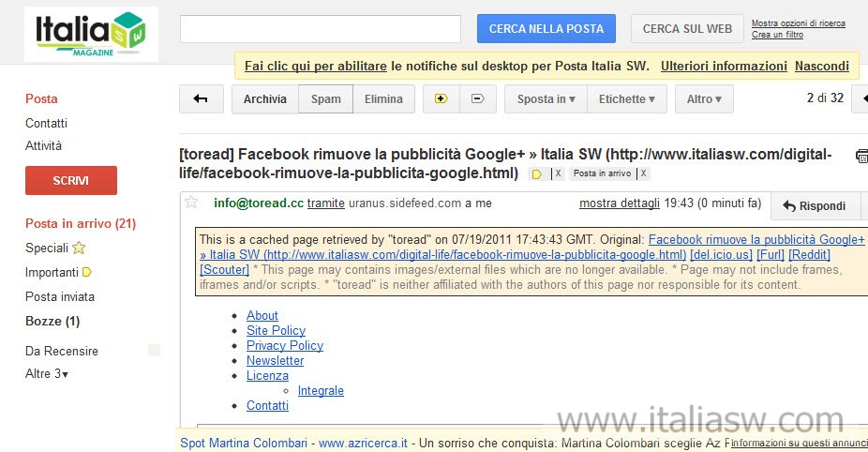Click the Da Recensire label color box

pos(155,350)
